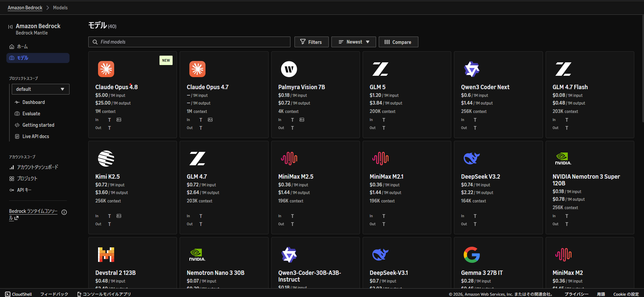The height and width of the screenshot is (297, 644).
Task: Click the Devstral 2 123B Mistral logo
Action: tap(106, 255)
